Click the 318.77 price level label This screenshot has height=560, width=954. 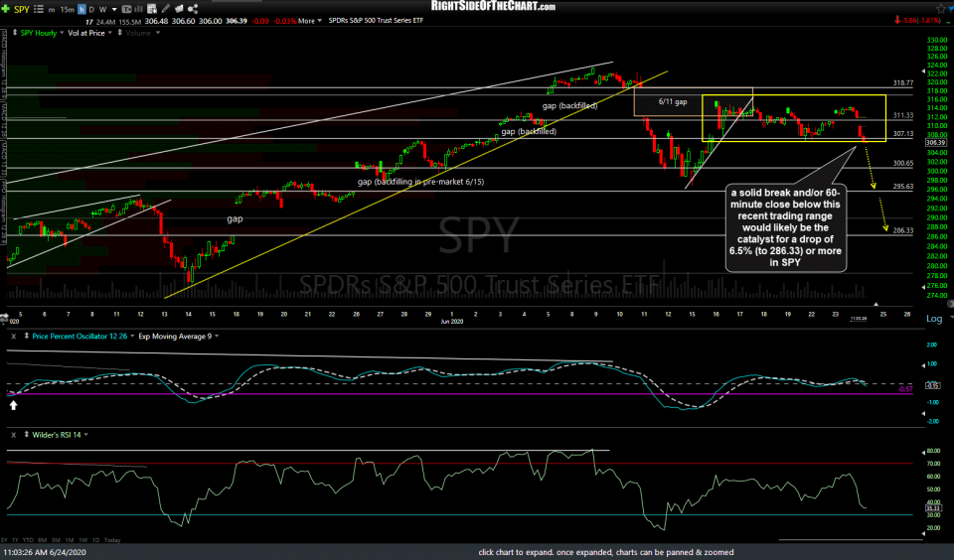point(903,82)
